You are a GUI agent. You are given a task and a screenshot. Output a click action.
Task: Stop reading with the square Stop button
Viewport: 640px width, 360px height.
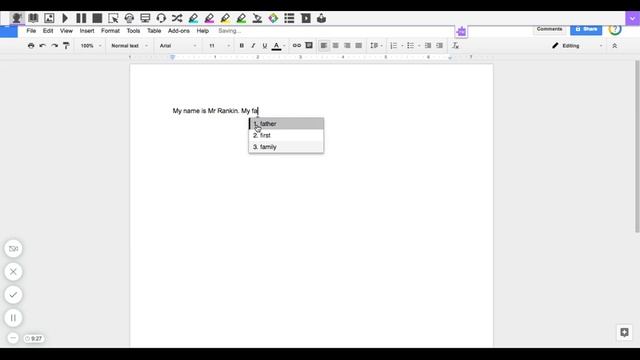click(x=97, y=18)
